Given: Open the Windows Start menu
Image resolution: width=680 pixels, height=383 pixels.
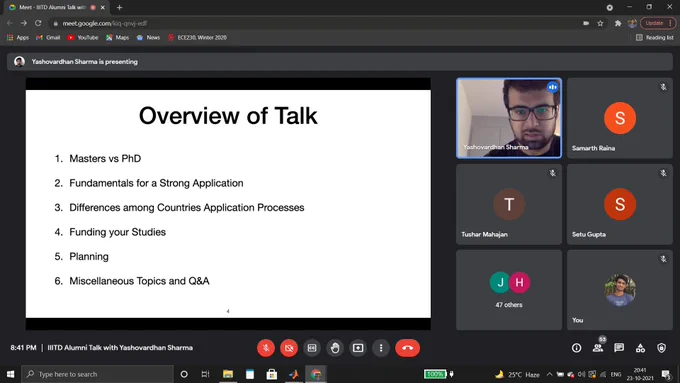Looking at the screenshot, I should click(10, 374).
